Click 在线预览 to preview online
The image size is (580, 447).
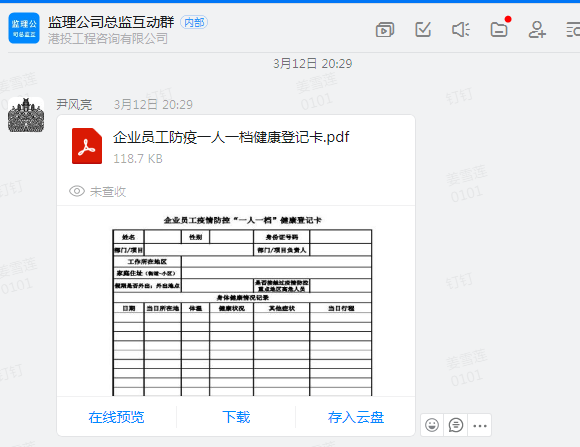[x=116, y=417]
